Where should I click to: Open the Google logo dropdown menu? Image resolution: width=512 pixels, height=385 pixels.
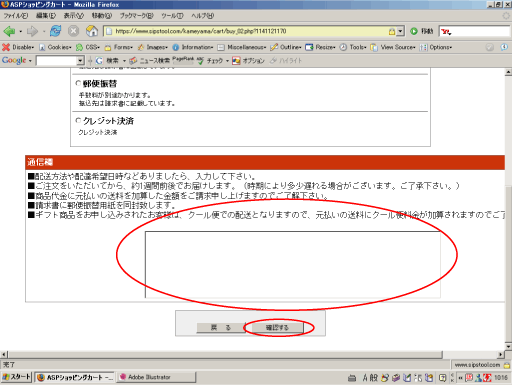click(17, 61)
